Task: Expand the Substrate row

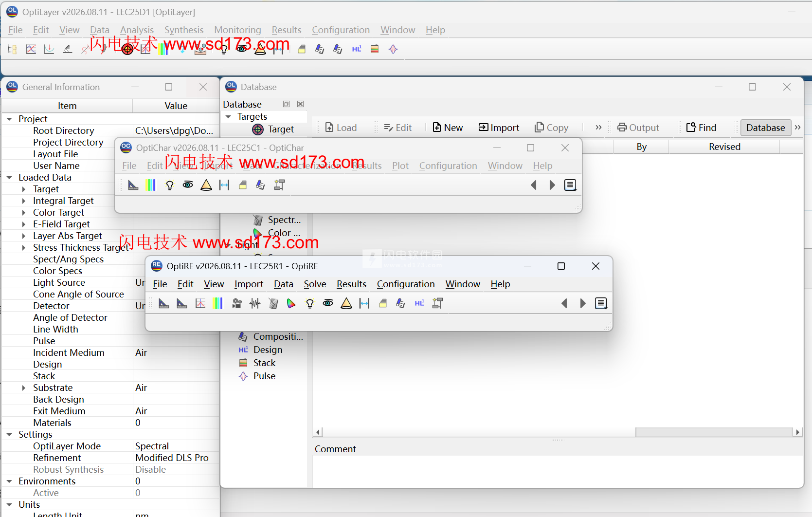Action: (x=23, y=388)
